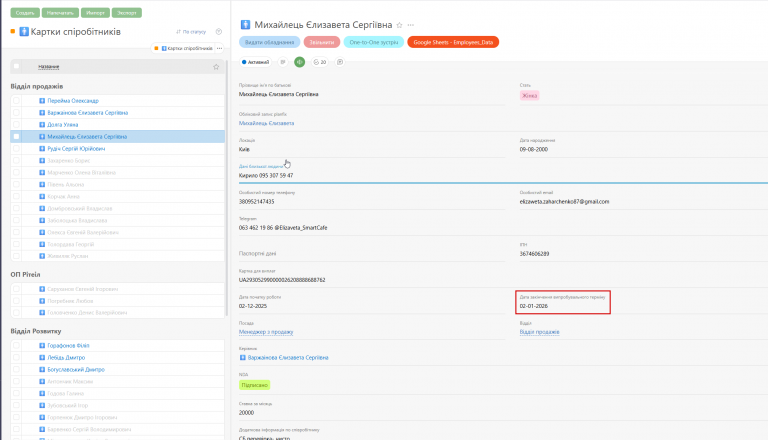
Task: Open the По статусу sort option
Action: point(191,32)
